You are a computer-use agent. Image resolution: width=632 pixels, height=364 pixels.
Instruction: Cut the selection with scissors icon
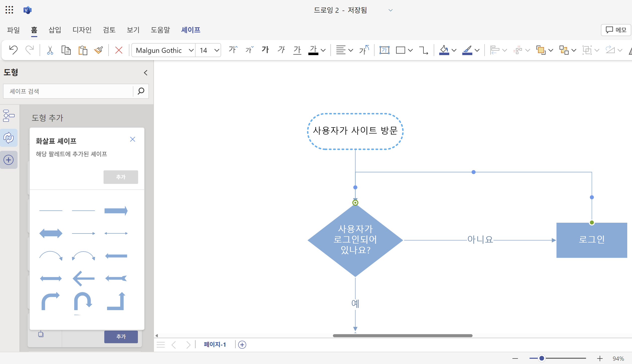click(x=50, y=50)
